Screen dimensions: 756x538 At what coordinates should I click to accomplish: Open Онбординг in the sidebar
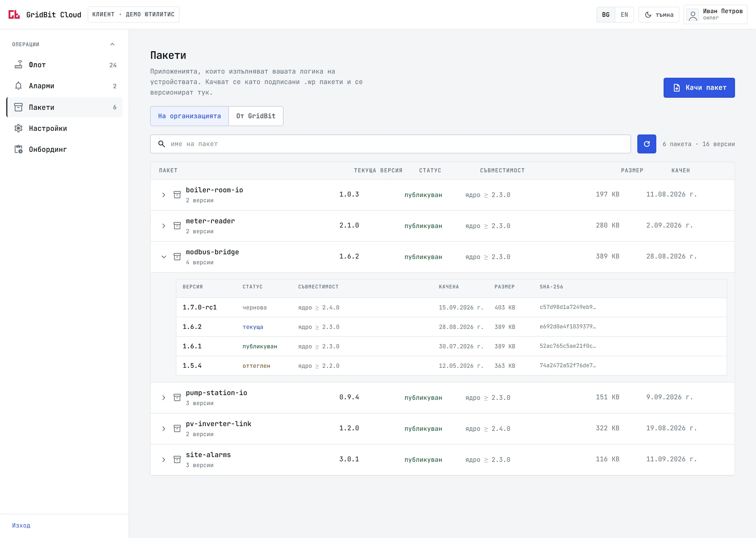[x=65, y=149]
